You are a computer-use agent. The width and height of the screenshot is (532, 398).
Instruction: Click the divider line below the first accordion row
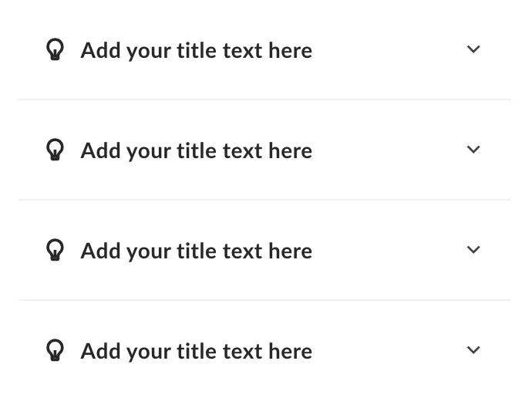tap(264, 99)
